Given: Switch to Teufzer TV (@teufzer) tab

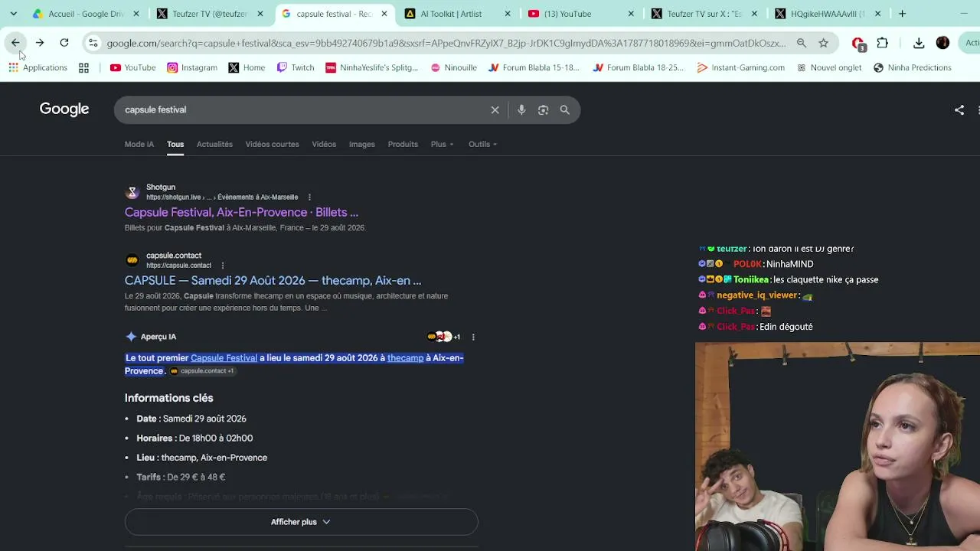Looking at the screenshot, I should [208, 14].
